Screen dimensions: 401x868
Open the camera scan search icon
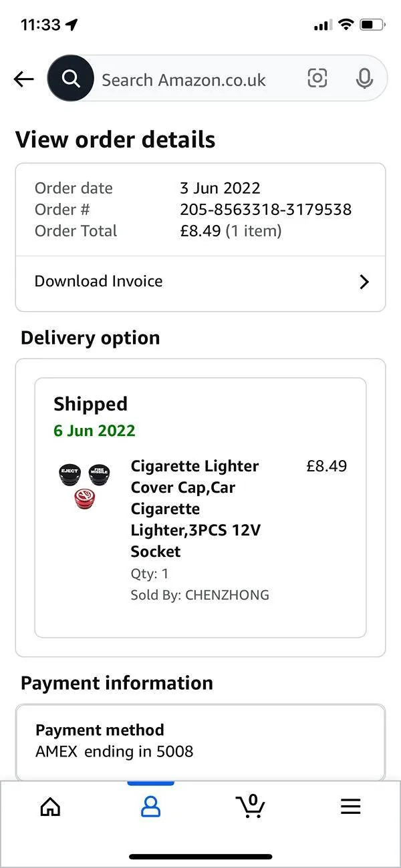tap(317, 79)
